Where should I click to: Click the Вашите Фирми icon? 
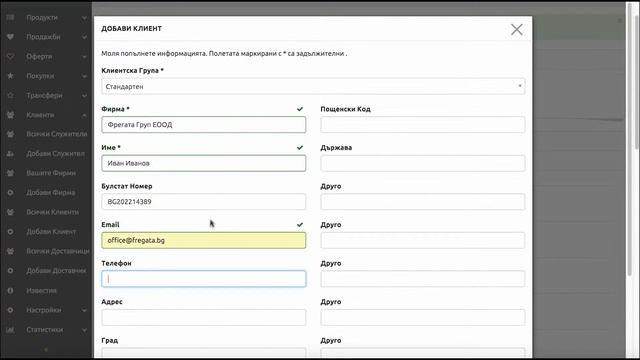click(11, 173)
